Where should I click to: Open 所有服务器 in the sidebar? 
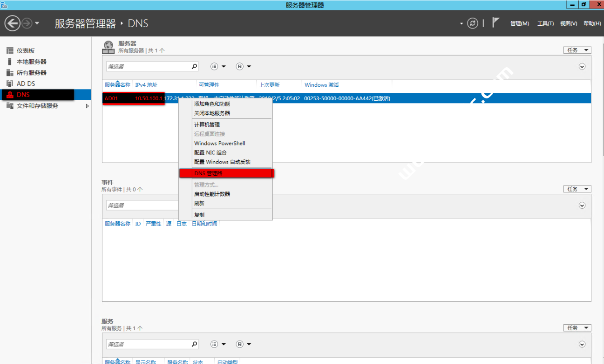tap(31, 73)
